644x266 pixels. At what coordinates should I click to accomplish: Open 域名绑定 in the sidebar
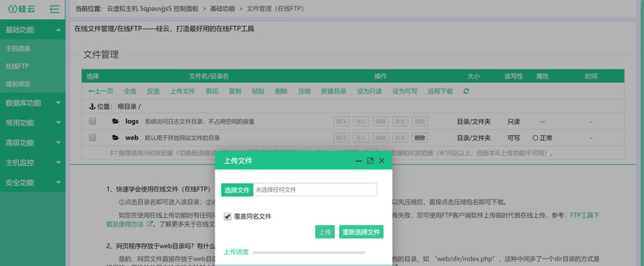coord(18,84)
